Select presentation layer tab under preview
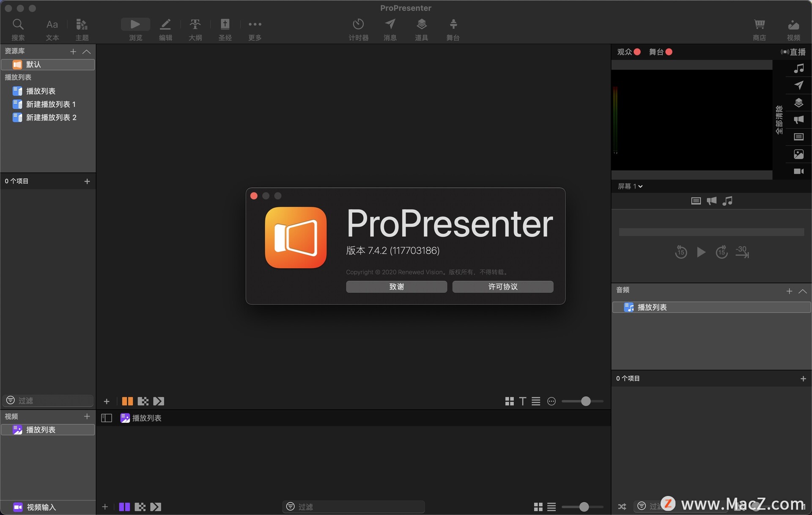Screen dimensions: 812x515 point(696,201)
